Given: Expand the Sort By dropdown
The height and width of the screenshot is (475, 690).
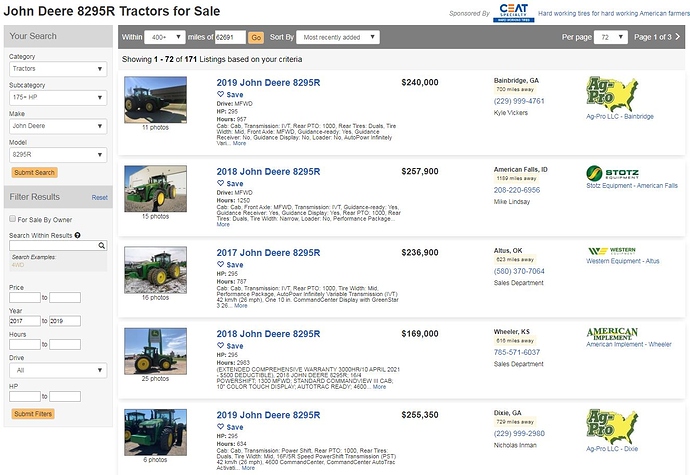Looking at the screenshot, I should pyautogui.click(x=339, y=37).
